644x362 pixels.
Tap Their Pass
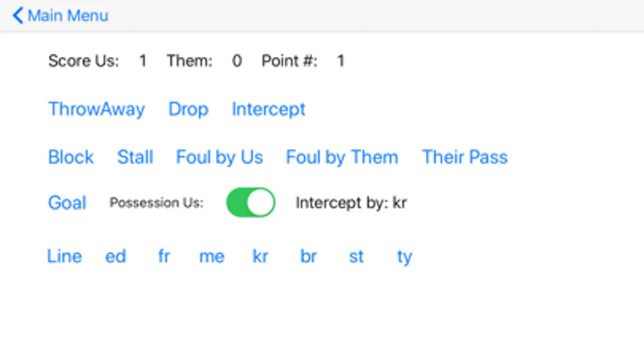point(464,157)
